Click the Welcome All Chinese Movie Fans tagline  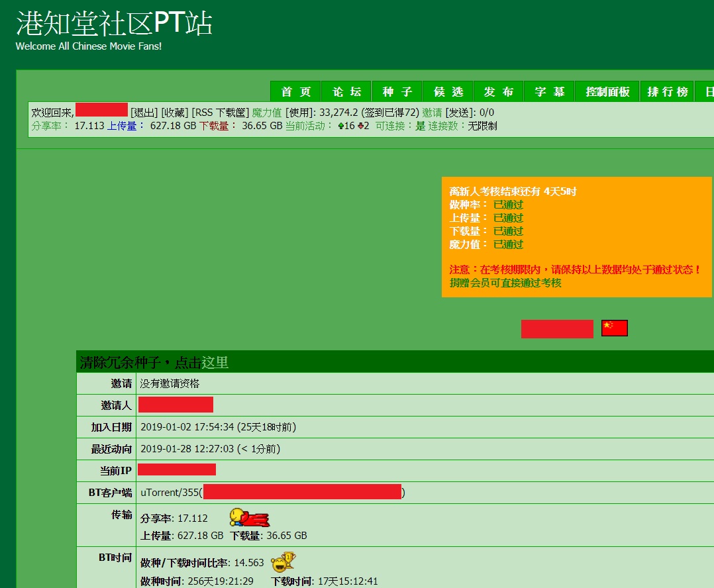89,46
